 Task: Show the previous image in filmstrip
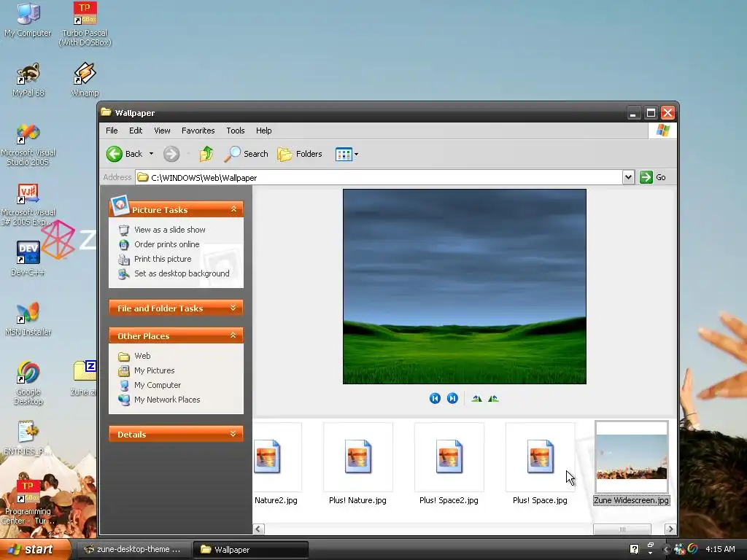point(435,398)
